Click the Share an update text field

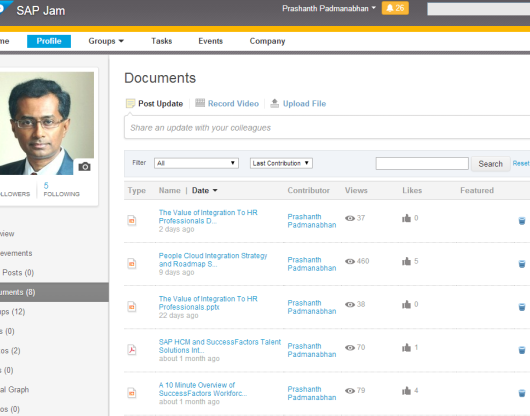tap(327, 128)
